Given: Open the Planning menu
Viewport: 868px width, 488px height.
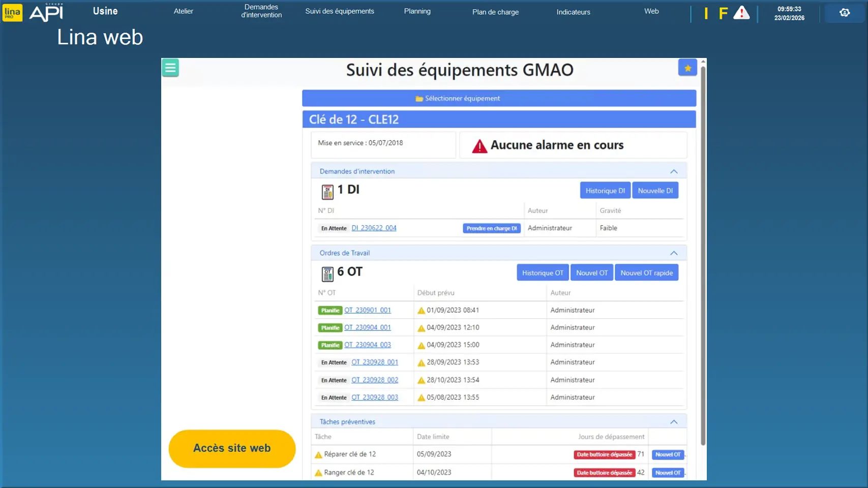Looking at the screenshot, I should [x=417, y=11].
